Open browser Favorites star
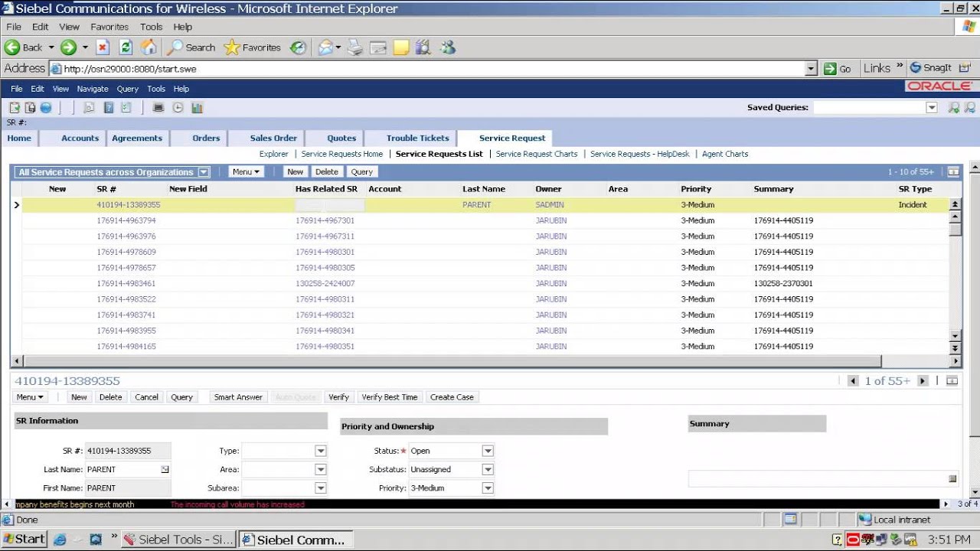The height and width of the screenshot is (551, 980). 253,47
